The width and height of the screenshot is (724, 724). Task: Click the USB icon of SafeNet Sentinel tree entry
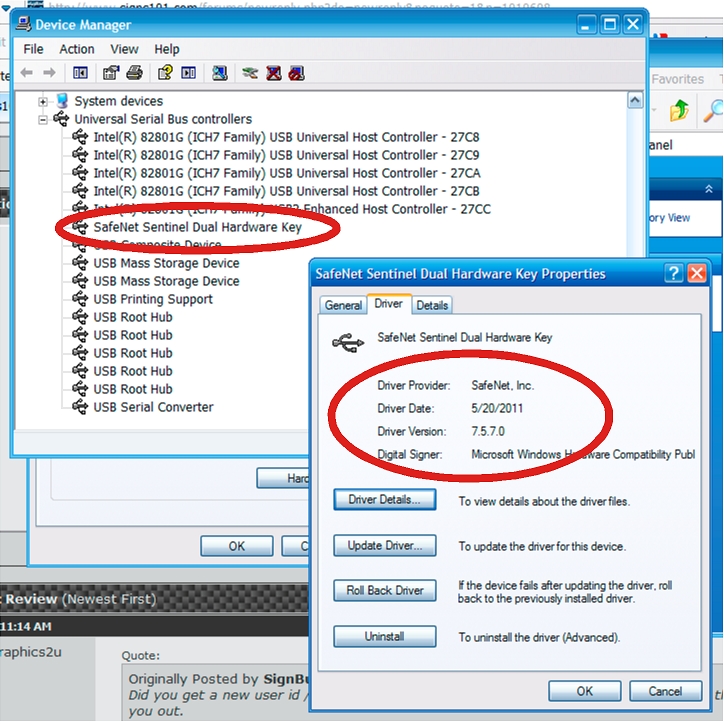click(80, 227)
